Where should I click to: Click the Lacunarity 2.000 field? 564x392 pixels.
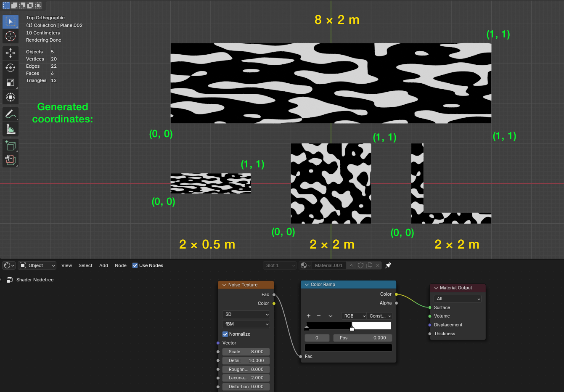coord(246,378)
